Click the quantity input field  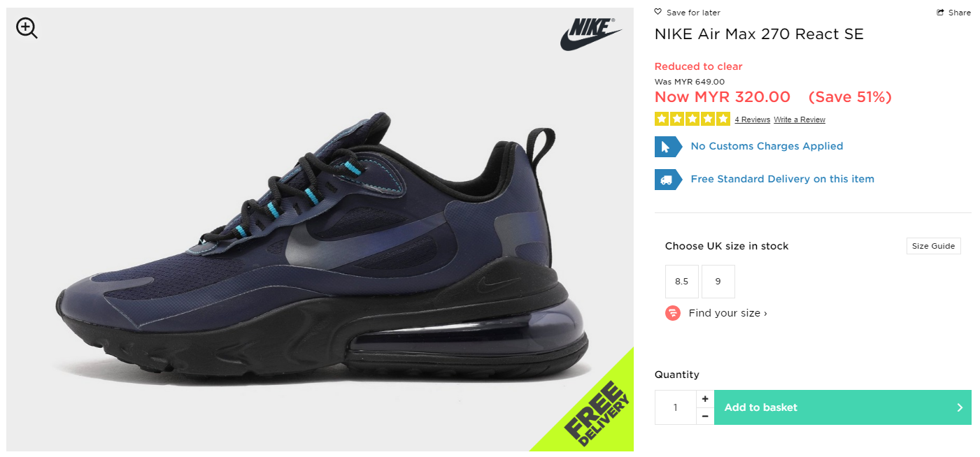point(676,407)
